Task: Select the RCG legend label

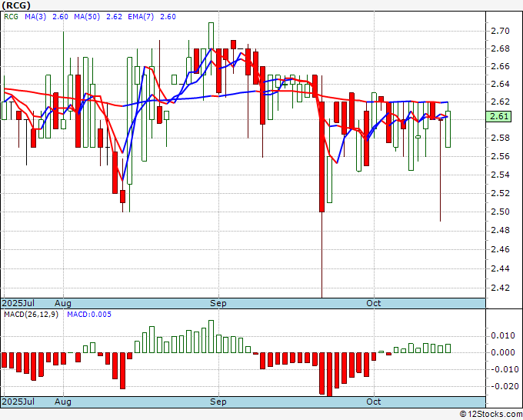Action: click(x=11, y=17)
